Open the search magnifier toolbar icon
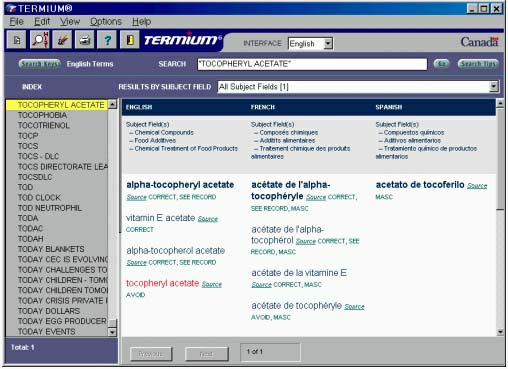The height and width of the screenshot is (369, 508). pyautogui.click(x=39, y=40)
